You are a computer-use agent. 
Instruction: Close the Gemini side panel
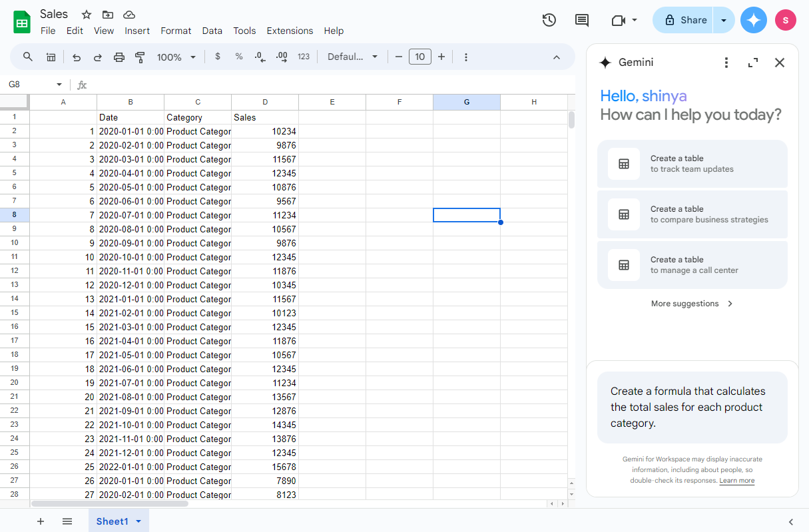point(780,63)
